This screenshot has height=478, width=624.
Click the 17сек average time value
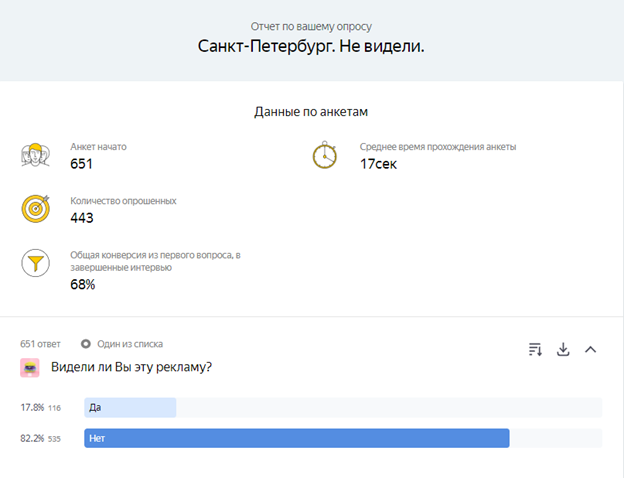(378, 164)
